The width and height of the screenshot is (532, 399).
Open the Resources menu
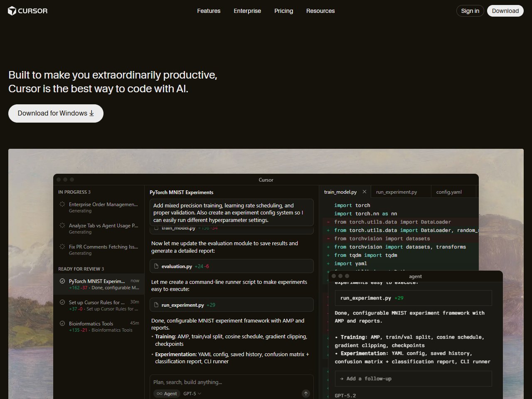[x=320, y=11]
